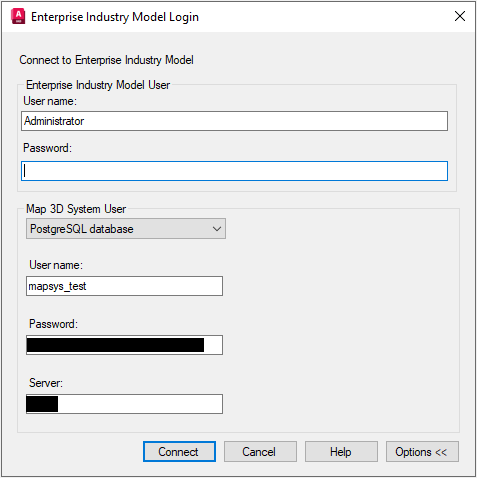The width and height of the screenshot is (477, 478).
Task: Click the 'Map 3D System User' group label
Action: click(x=76, y=209)
